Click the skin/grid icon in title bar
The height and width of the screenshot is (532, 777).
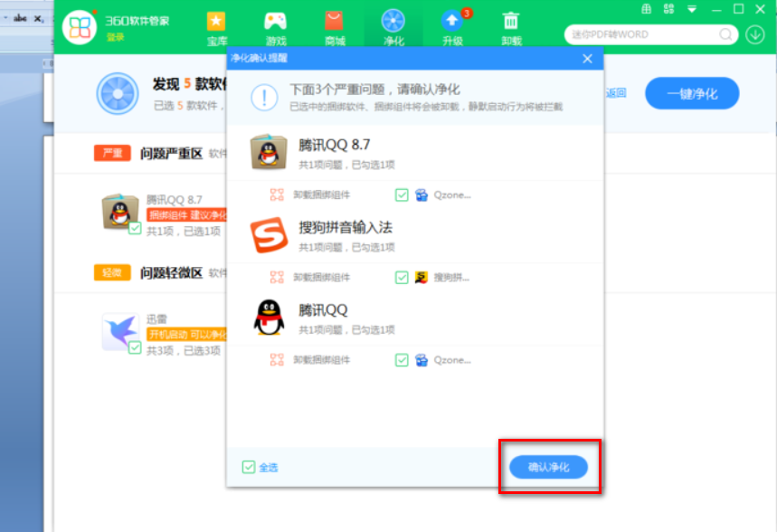[x=646, y=9]
